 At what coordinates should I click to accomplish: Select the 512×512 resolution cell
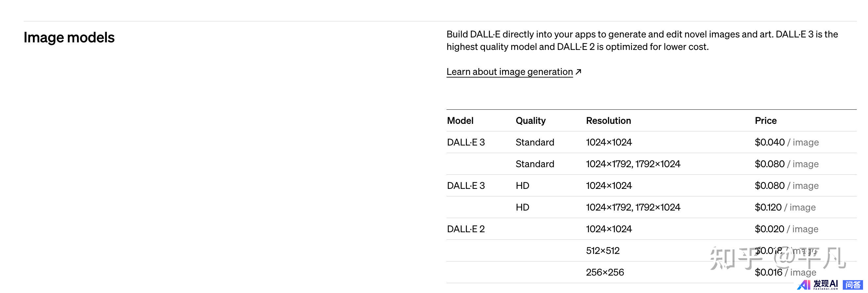tap(602, 251)
